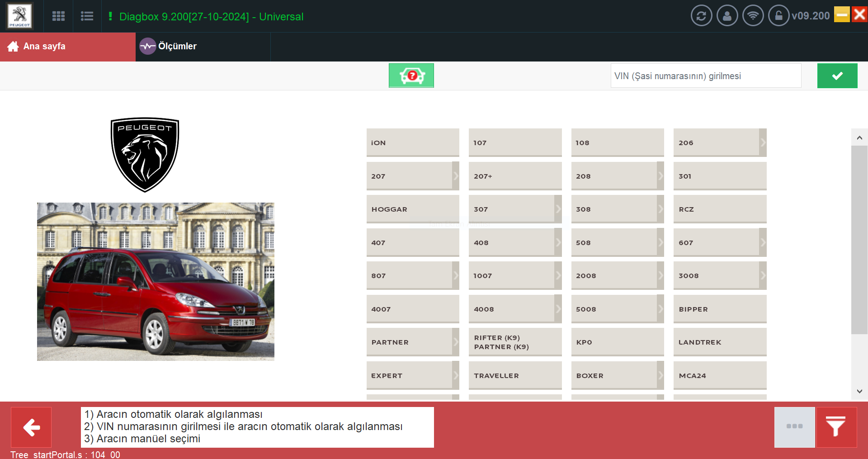Open the user profile icon

tap(727, 16)
